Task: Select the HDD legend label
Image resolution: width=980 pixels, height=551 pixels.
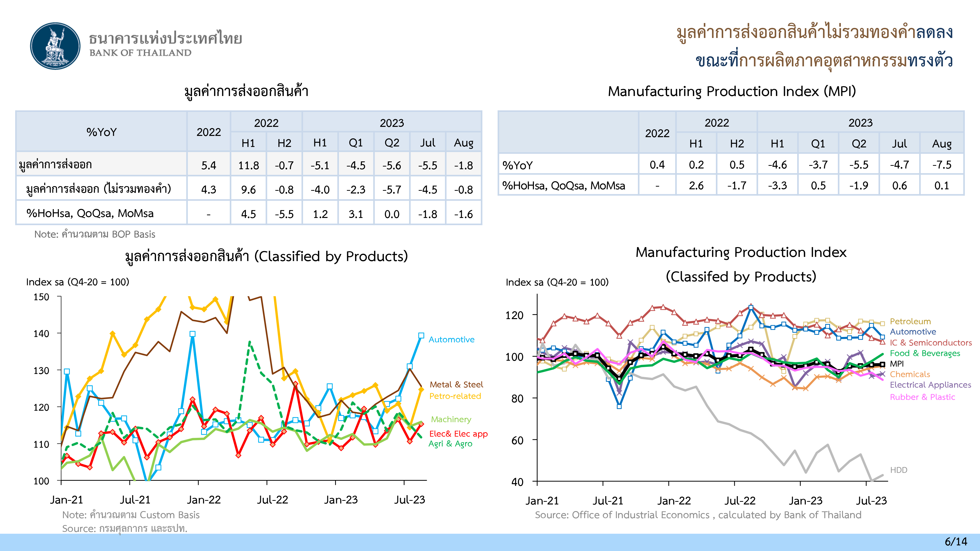Action: coord(899,470)
